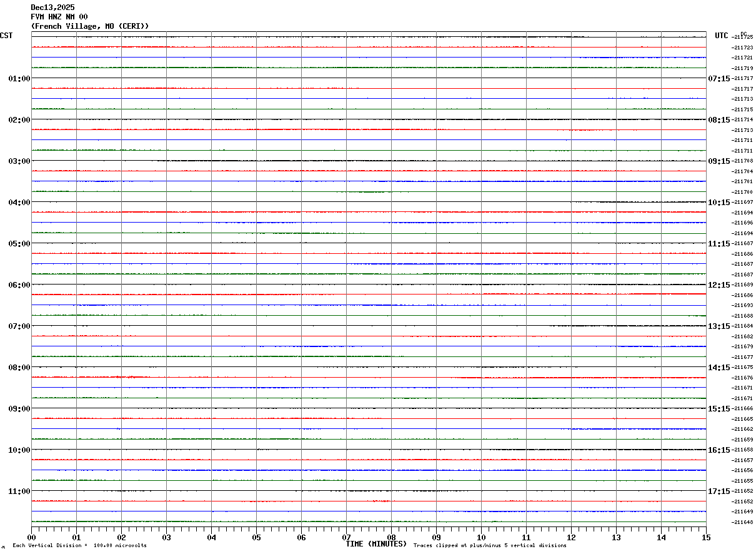Select the -211697 DC offset value
This screenshot has height=554, width=756.
pyautogui.click(x=743, y=203)
